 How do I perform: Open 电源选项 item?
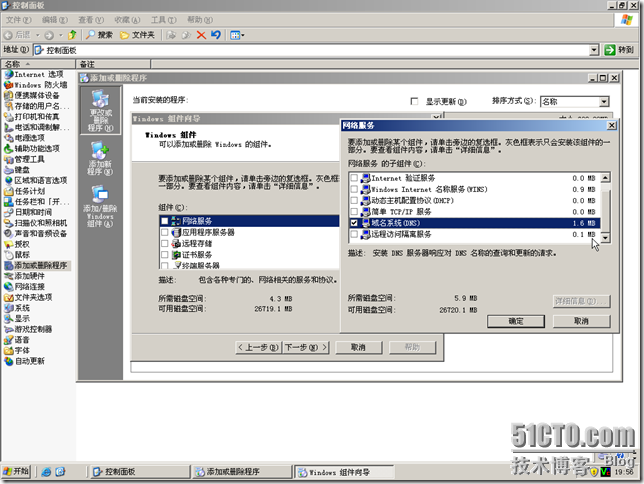tap(25, 138)
